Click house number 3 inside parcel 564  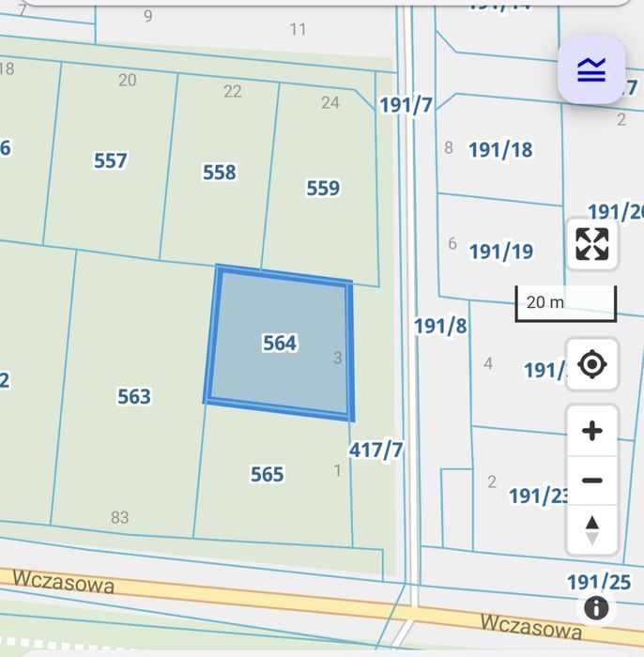338,358
